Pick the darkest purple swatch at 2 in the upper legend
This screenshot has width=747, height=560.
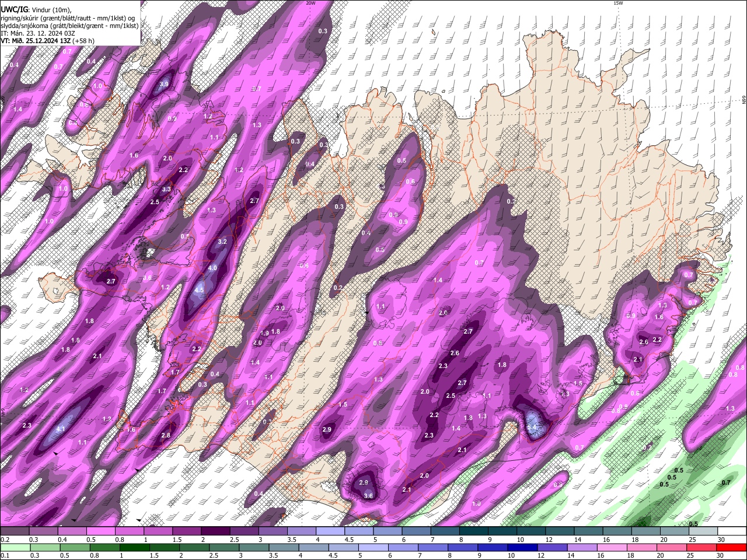pos(215,531)
